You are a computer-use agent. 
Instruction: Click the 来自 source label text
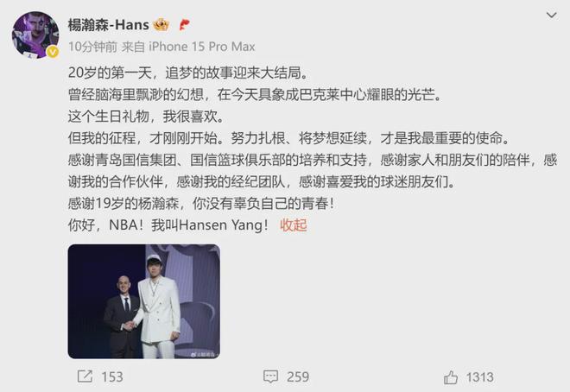133,47
